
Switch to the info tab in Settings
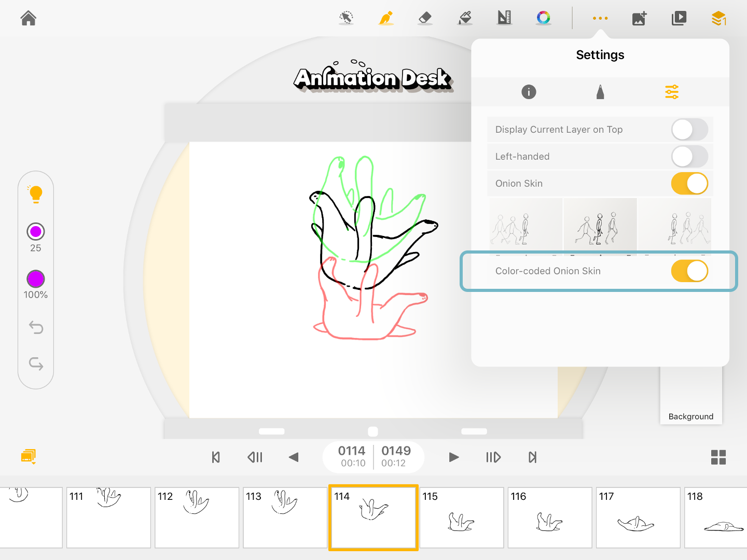(529, 92)
